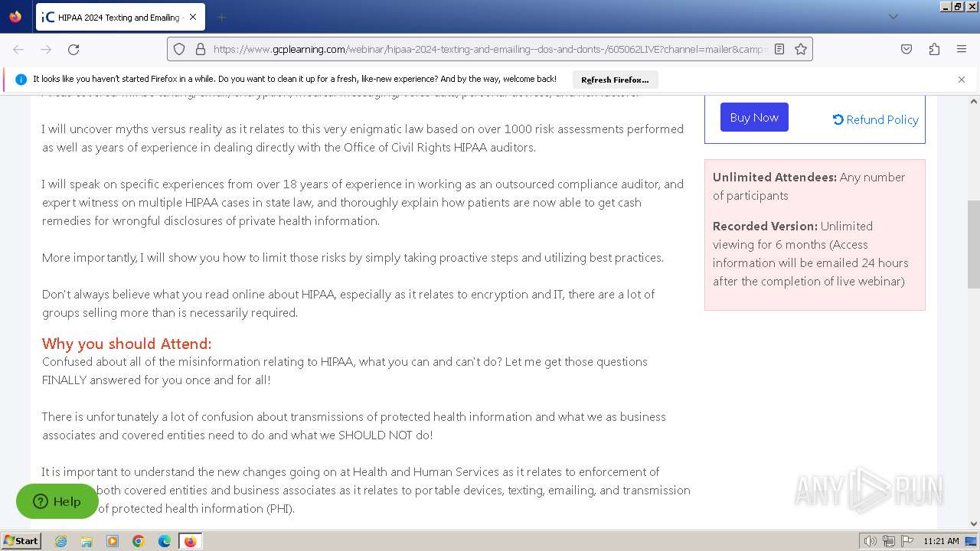Open the extensions puzzle icon

coord(934,49)
